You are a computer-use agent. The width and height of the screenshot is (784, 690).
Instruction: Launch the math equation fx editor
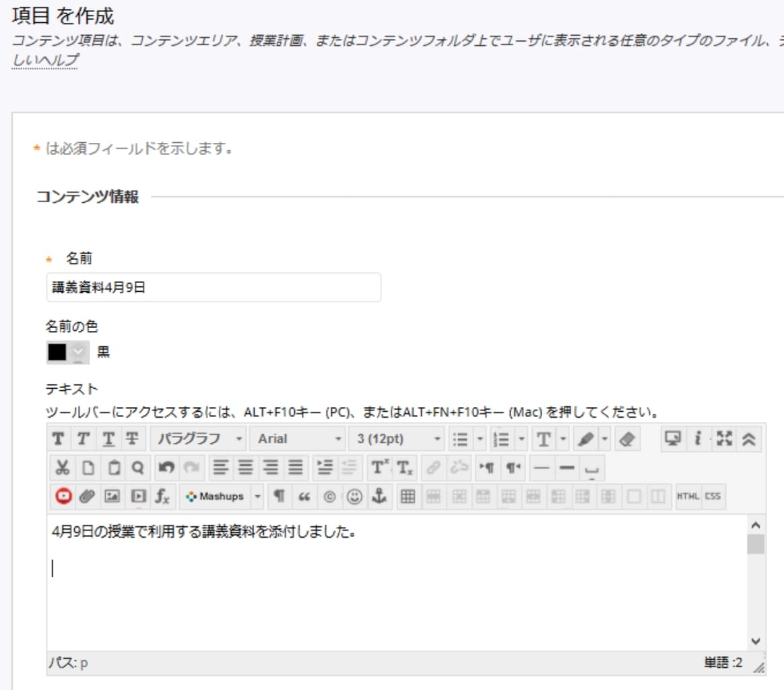[x=162, y=497]
